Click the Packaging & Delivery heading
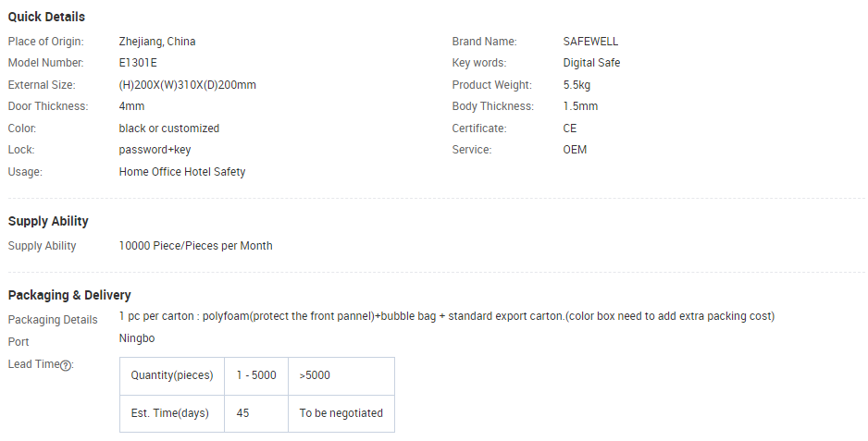Screen dimensions: 868x441 pos(69,296)
